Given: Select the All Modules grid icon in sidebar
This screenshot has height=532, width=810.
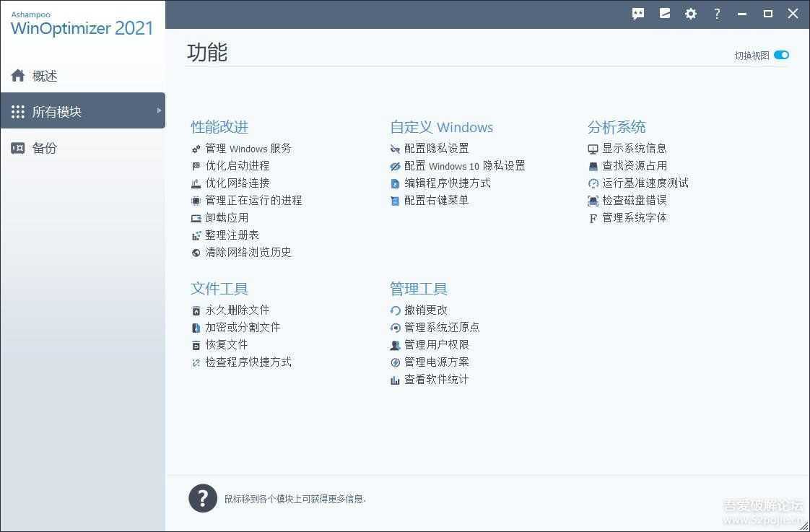Looking at the screenshot, I should click(x=17, y=111).
